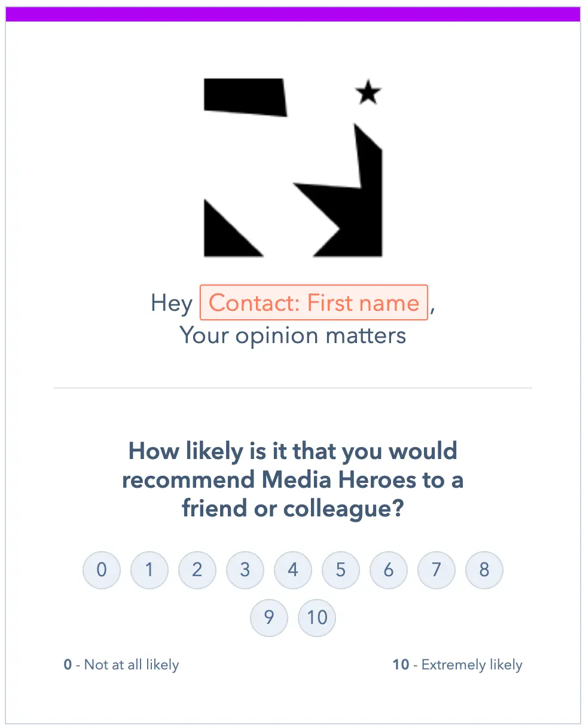The height and width of the screenshot is (728, 586).
Task: Select rating 1 on the survey scale
Action: click(x=149, y=570)
